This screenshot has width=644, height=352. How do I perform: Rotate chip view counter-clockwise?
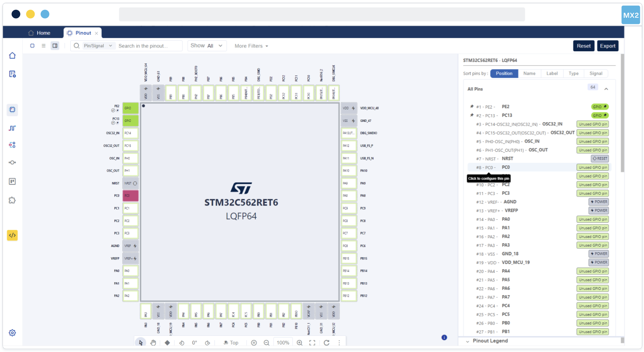tap(182, 343)
